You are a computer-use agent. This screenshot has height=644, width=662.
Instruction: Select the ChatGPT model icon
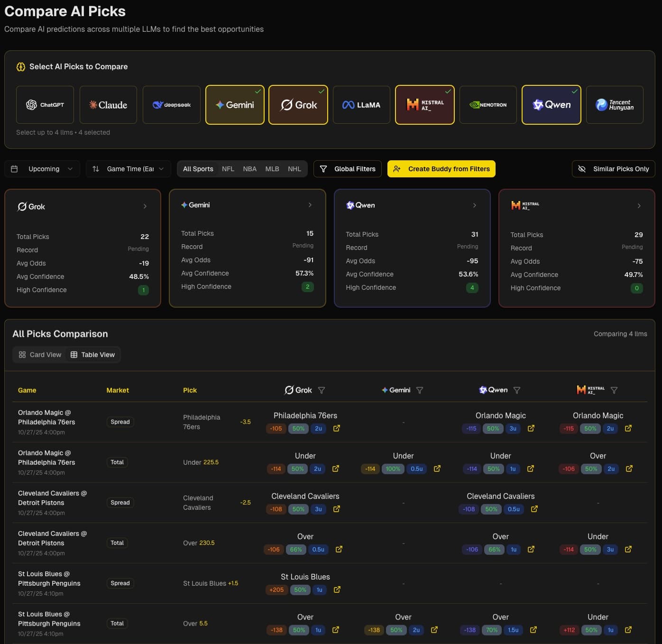point(45,104)
